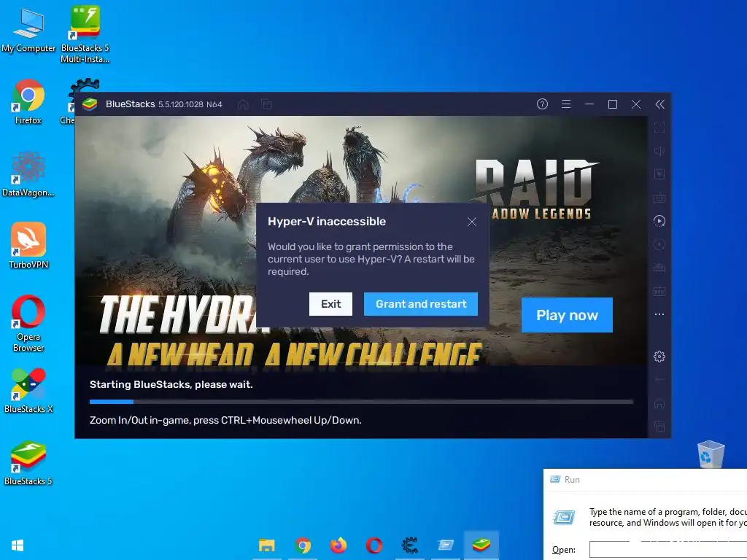Open the BlueStacks hamburger menu
Screen dimensions: 747x560
point(566,104)
